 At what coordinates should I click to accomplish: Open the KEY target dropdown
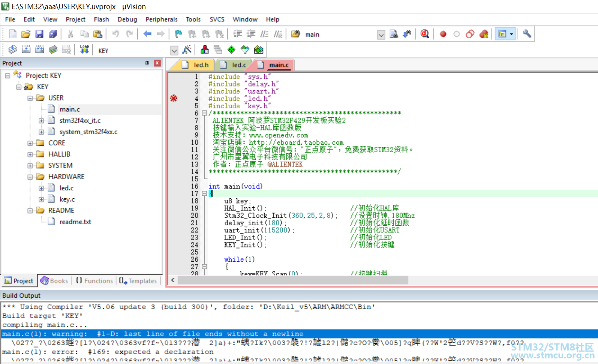174,50
